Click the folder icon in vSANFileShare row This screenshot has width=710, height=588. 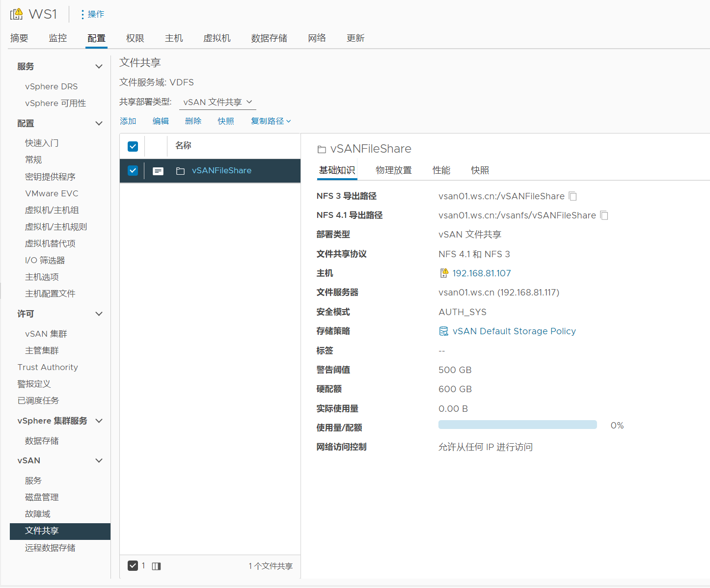click(x=180, y=171)
